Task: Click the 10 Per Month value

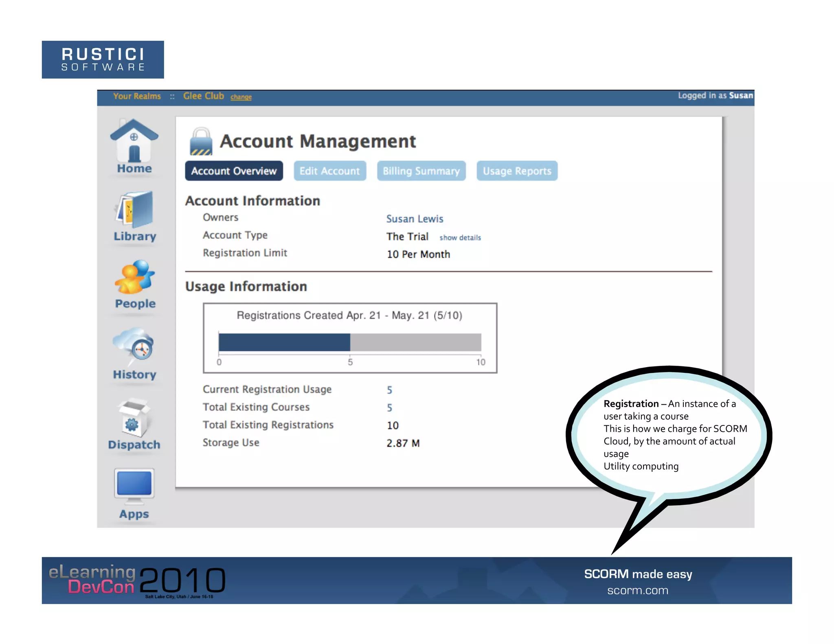Action: (418, 254)
